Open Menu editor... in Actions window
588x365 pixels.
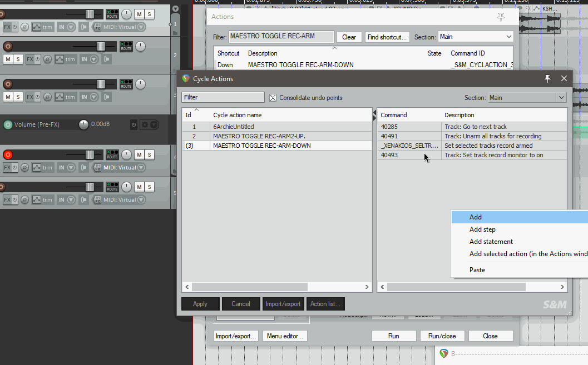[x=285, y=336]
